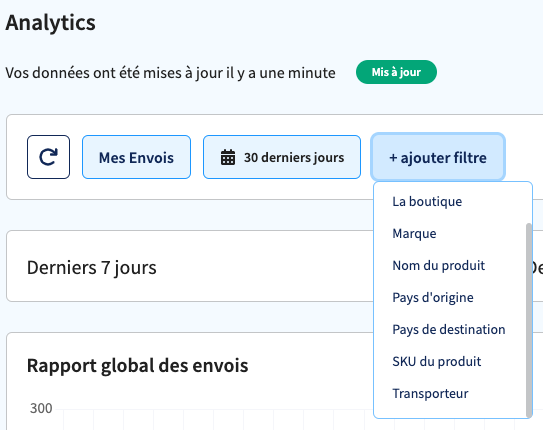Open the Mes Envois filter
The width and height of the screenshot is (543, 430).
(x=136, y=157)
